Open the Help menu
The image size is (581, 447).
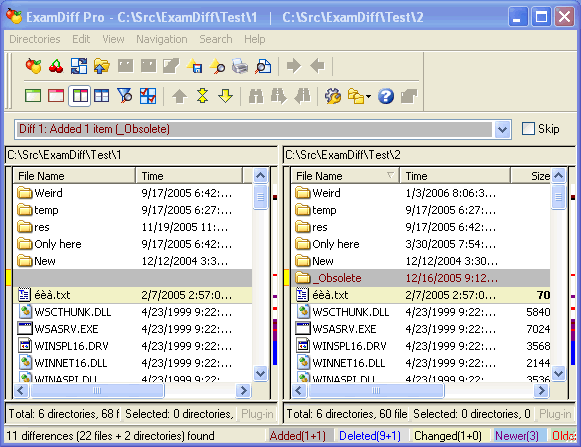255,39
